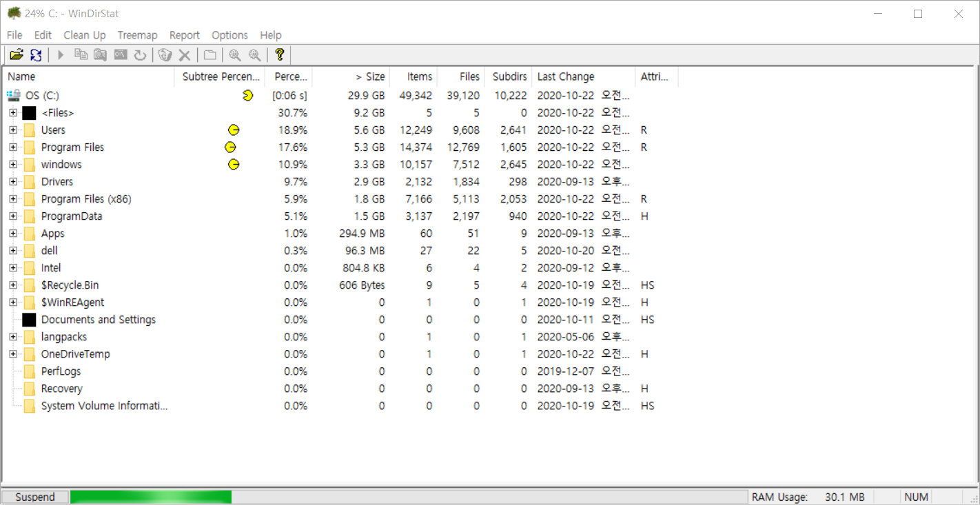This screenshot has height=505, width=980.
Task: Click the Delete permanently X icon
Action: pyautogui.click(x=185, y=55)
